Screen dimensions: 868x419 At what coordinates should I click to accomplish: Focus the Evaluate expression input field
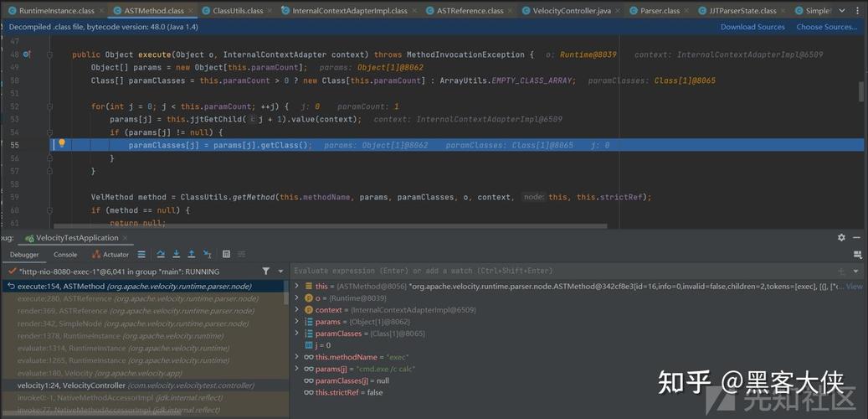562,271
